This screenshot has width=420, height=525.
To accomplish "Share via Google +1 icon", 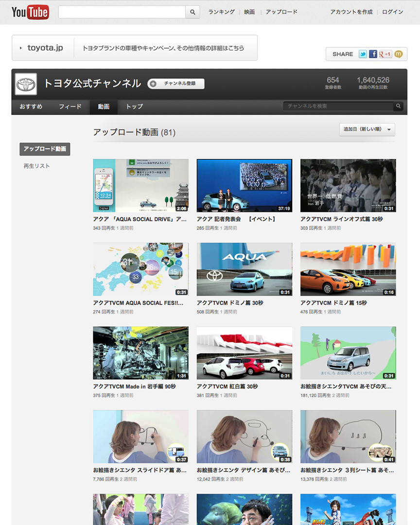I will [x=385, y=54].
